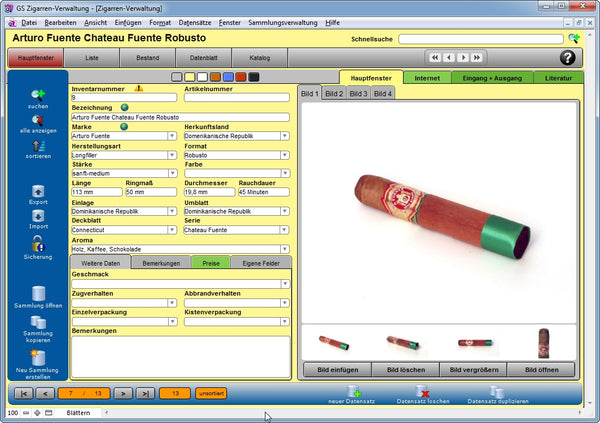Click the Schnellsuche search magnifier icon

574,38
